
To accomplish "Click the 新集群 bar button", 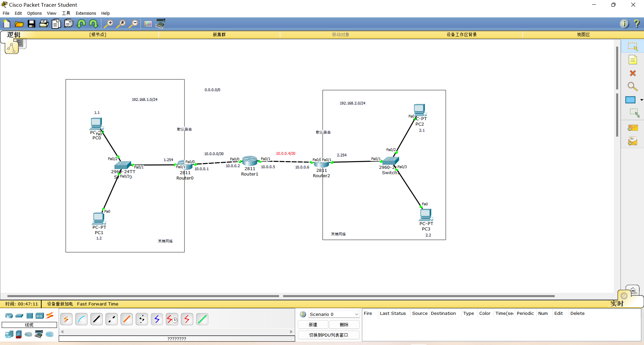I will (x=219, y=34).
